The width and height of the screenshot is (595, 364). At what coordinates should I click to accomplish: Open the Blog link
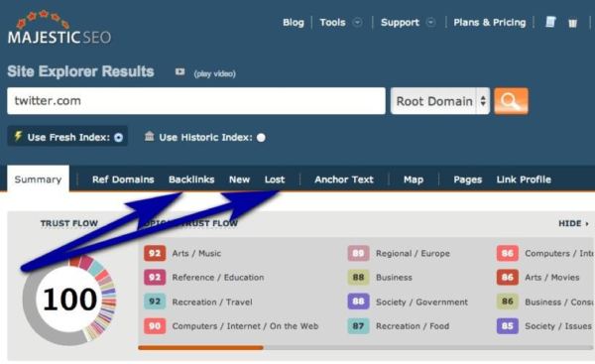[x=294, y=23]
